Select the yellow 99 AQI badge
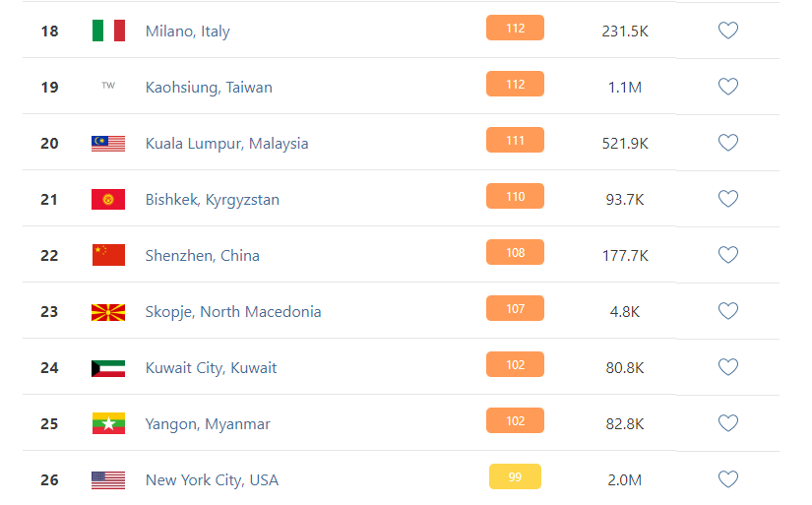This screenshot has width=812, height=505. coord(515,476)
